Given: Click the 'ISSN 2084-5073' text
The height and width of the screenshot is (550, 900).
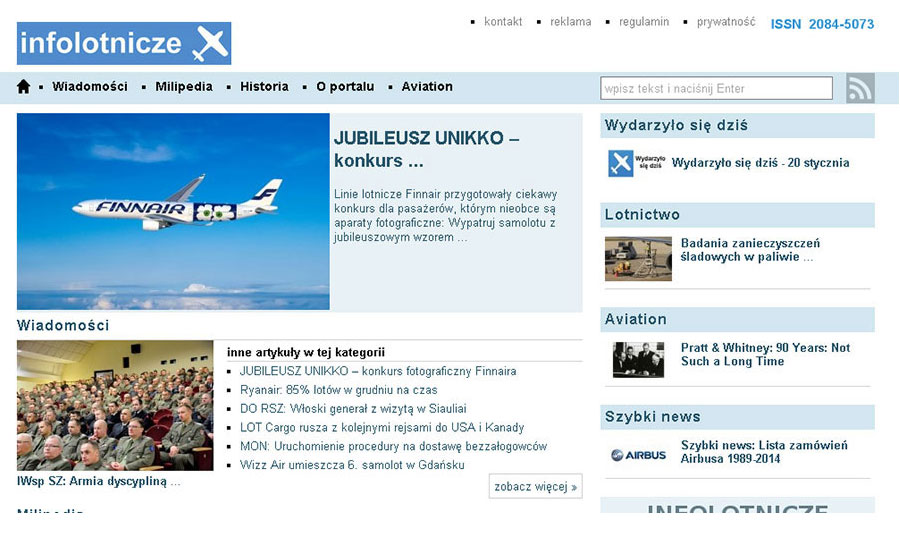Looking at the screenshot, I should coord(822,24).
